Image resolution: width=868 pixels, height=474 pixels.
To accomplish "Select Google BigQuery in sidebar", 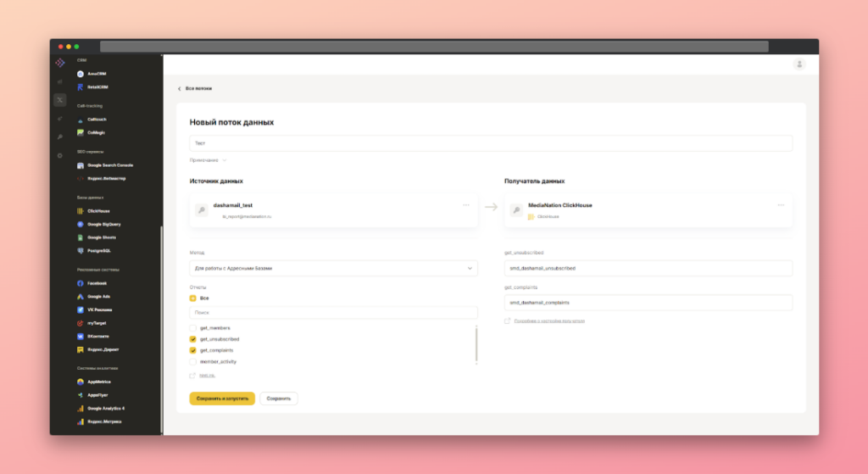I will 99,224.
